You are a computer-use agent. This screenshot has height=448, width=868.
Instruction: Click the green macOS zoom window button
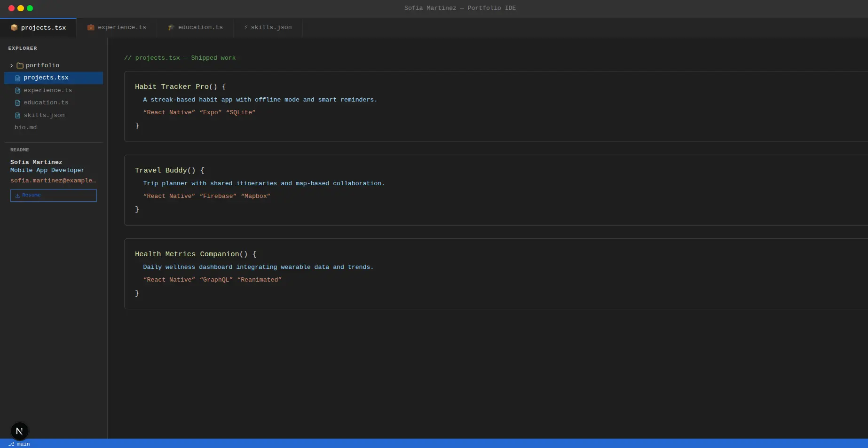tap(30, 8)
